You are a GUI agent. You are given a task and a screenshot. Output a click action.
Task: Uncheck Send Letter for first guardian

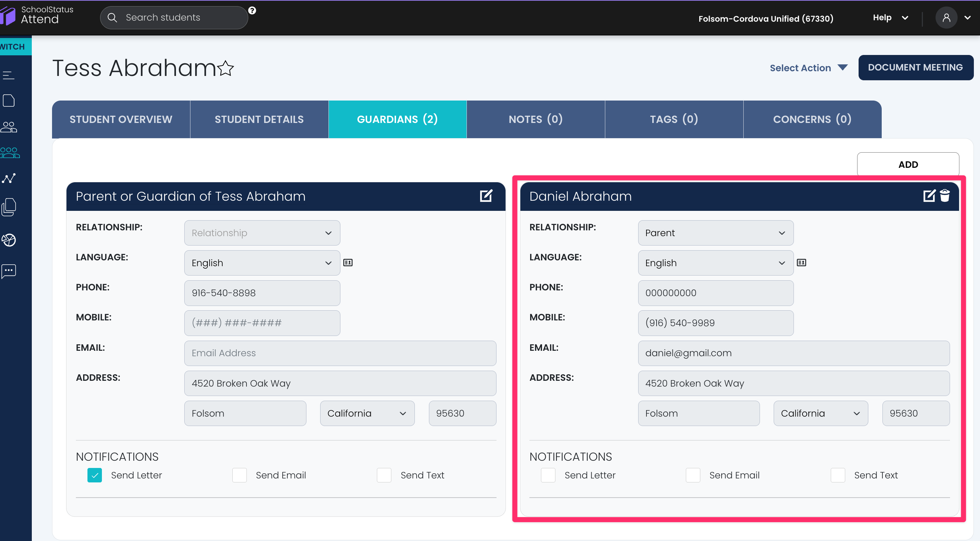coord(95,475)
